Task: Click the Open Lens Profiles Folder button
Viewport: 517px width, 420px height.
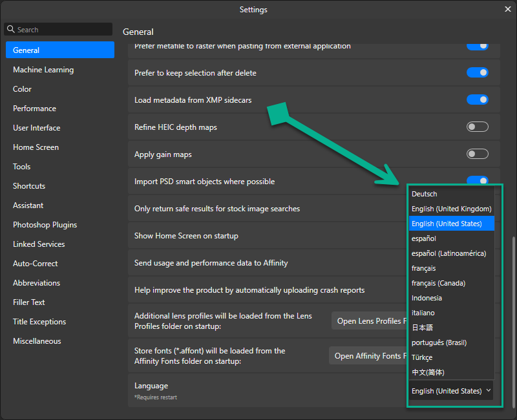Action: click(x=370, y=321)
